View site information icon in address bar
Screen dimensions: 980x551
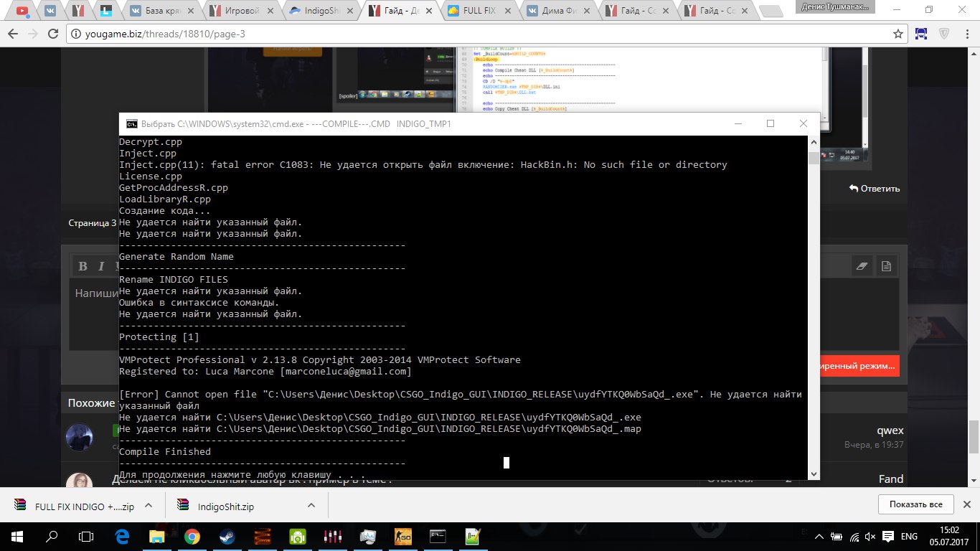tap(77, 34)
